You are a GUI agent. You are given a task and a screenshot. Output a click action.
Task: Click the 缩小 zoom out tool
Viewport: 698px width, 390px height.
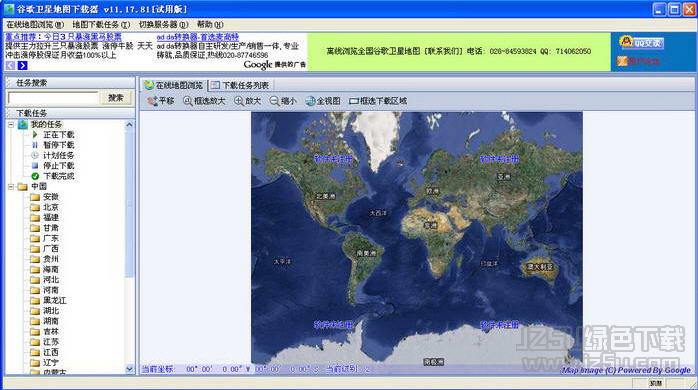[283, 101]
